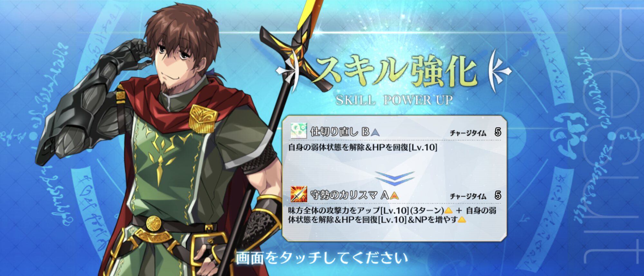This screenshot has width=644, height=276.
Task: Click the yellow triangle after NPを増やす
Action: coord(462,220)
